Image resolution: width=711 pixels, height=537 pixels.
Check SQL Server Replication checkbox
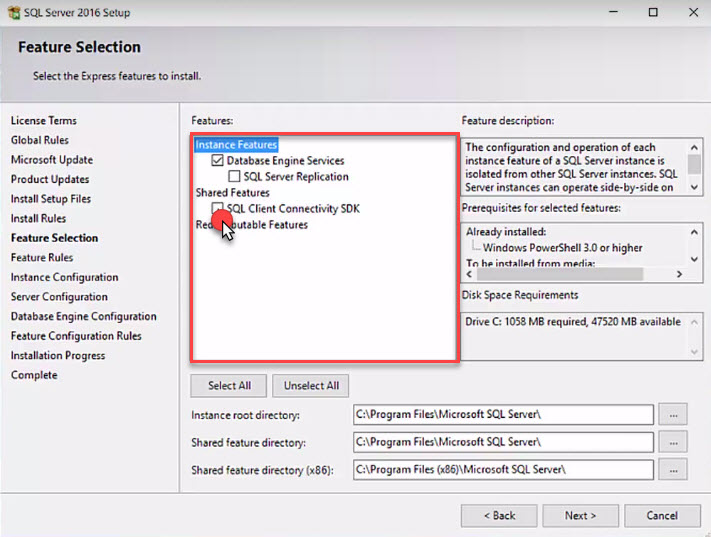click(x=234, y=176)
